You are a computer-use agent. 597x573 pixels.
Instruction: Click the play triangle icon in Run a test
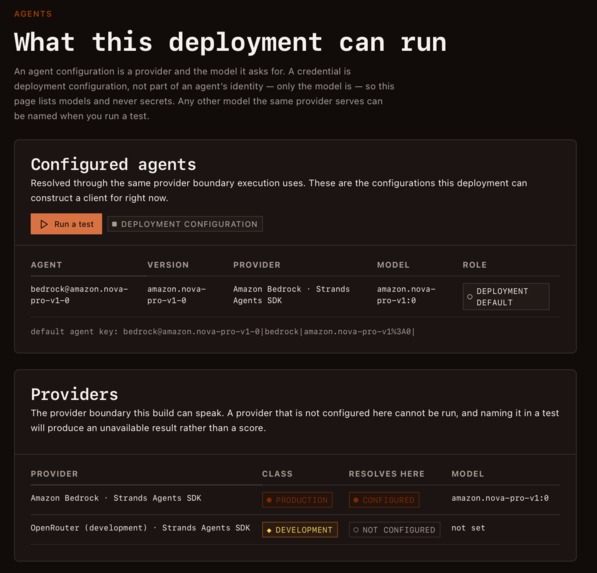point(44,224)
